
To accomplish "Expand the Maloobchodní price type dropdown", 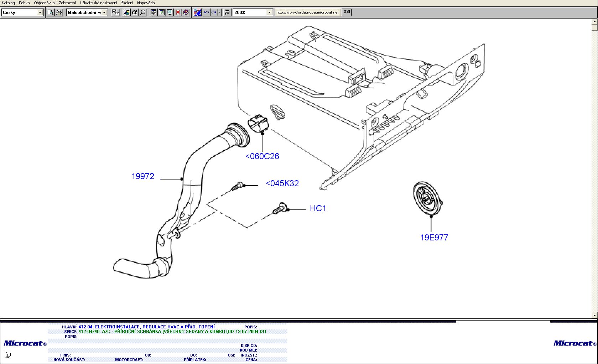I will (x=104, y=12).
